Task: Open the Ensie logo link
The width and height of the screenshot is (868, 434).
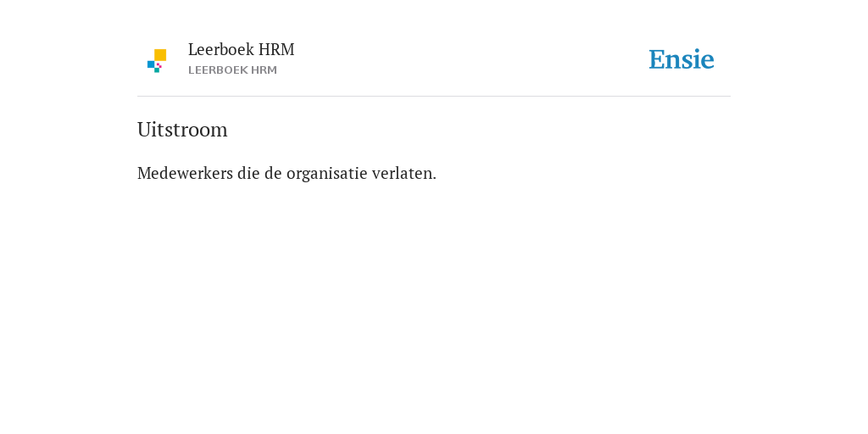Action: [682, 59]
